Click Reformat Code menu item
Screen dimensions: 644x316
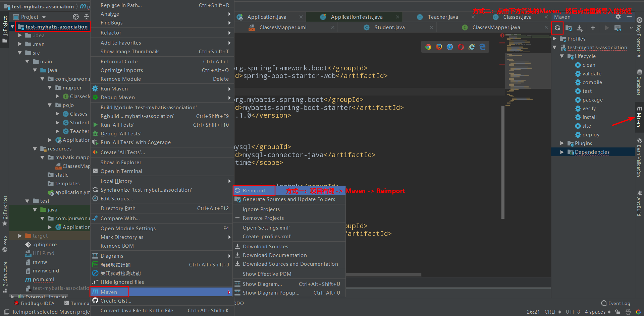click(162, 62)
